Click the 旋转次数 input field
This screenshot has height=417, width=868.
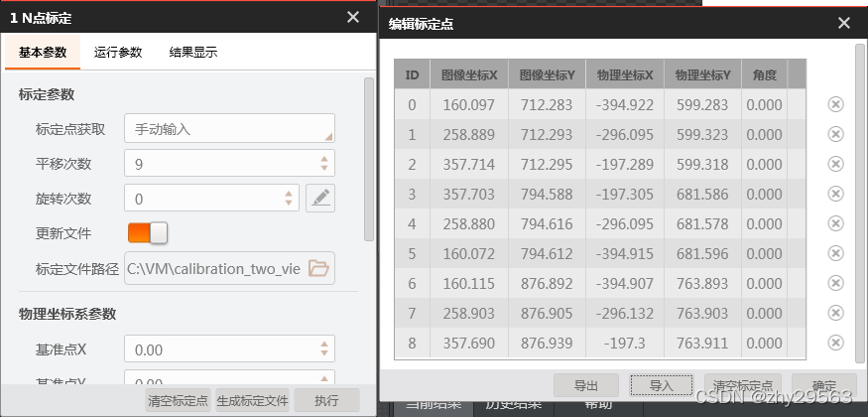212,199
